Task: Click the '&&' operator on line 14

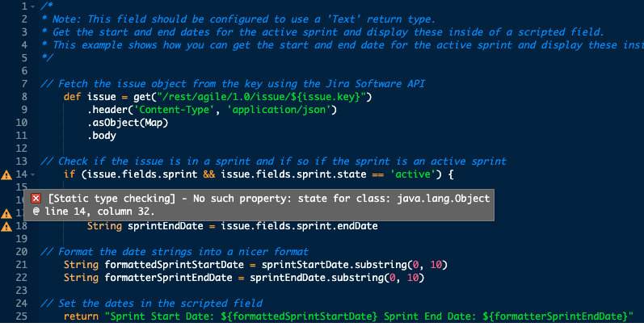Action: [x=209, y=174]
